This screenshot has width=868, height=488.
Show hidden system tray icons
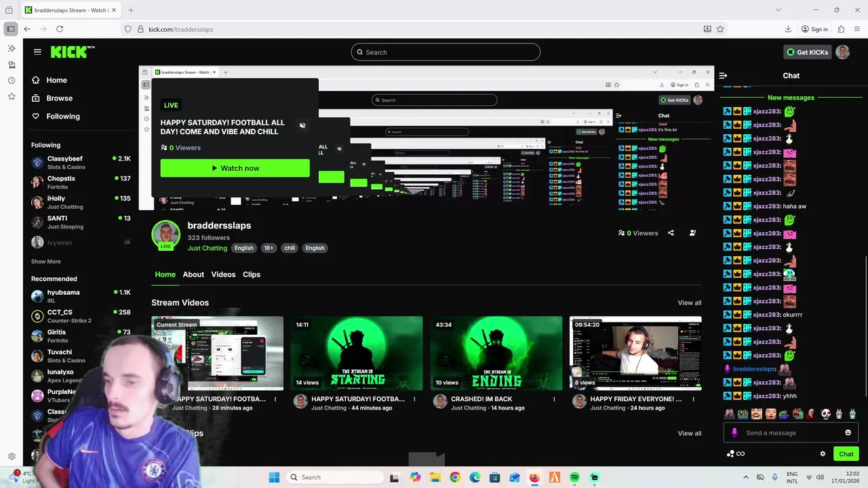(746, 478)
